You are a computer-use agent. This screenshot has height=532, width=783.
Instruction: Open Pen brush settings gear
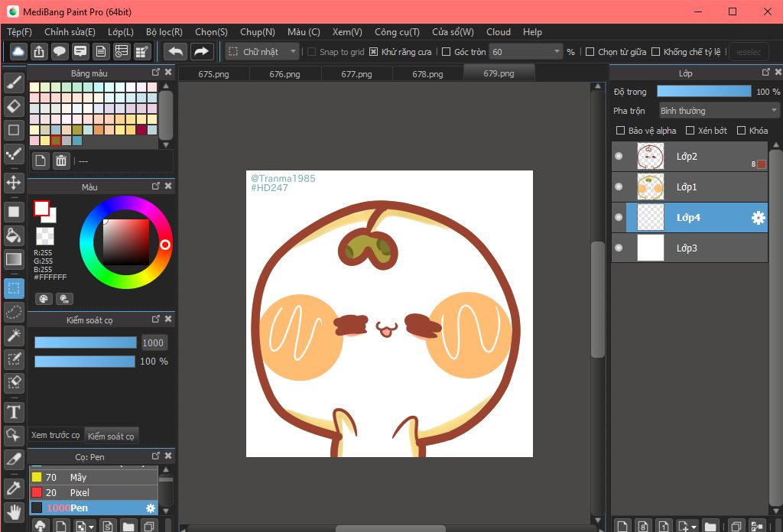tap(151, 508)
